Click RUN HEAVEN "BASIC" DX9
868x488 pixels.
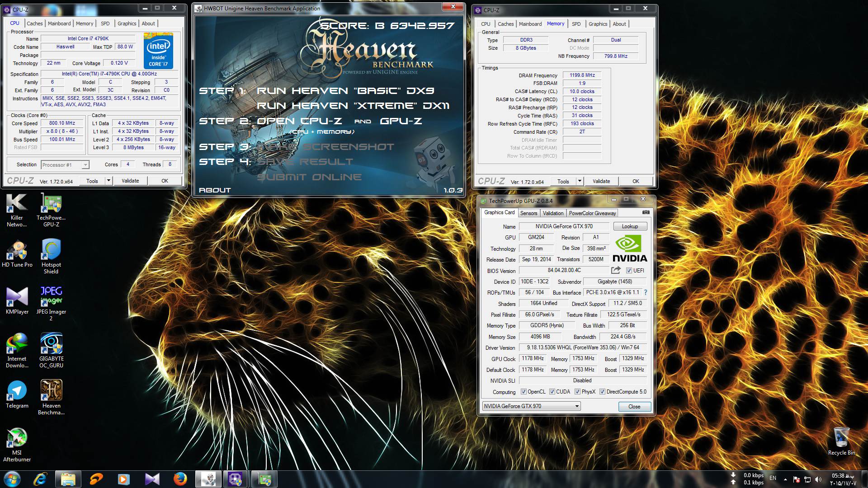pyautogui.click(x=345, y=91)
